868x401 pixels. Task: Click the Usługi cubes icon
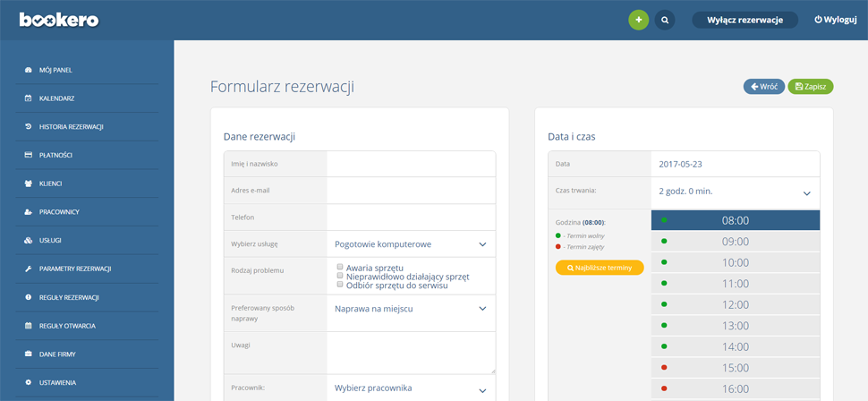(29, 241)
